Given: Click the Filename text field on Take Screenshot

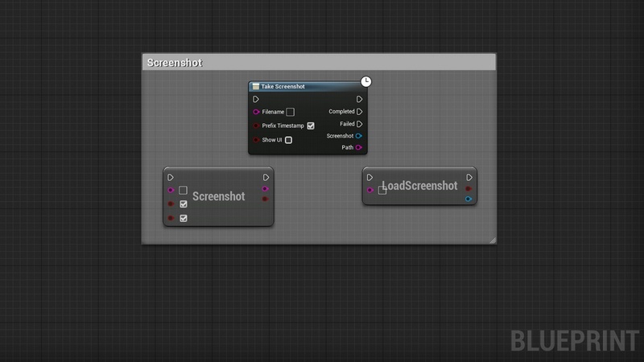Looking at the screenshot, I should click(291, 112).
